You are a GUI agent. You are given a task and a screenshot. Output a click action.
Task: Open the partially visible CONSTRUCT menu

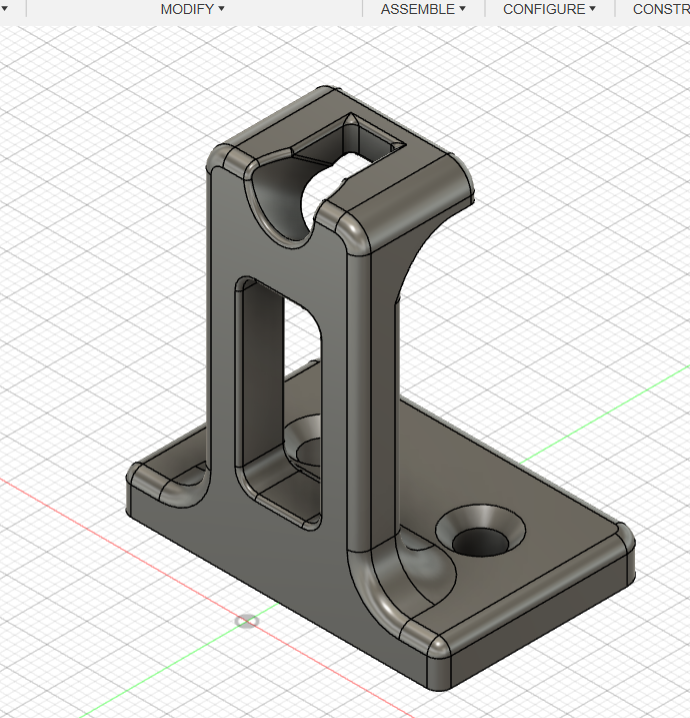pyautogui.click(x=661, y=9)
